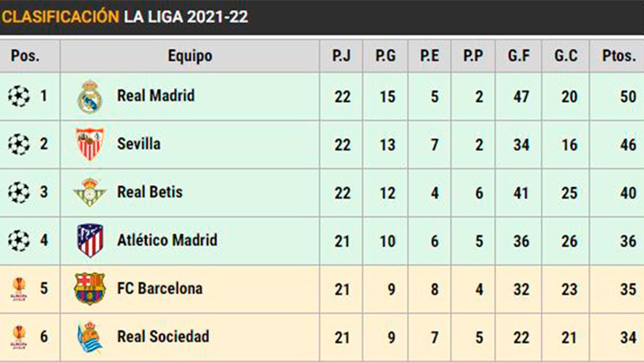Click Sevilla's 46 points cell
Image resolution: width=644 pixels, height=362 pixels.
pyautogui.click(x=628, y=144)
